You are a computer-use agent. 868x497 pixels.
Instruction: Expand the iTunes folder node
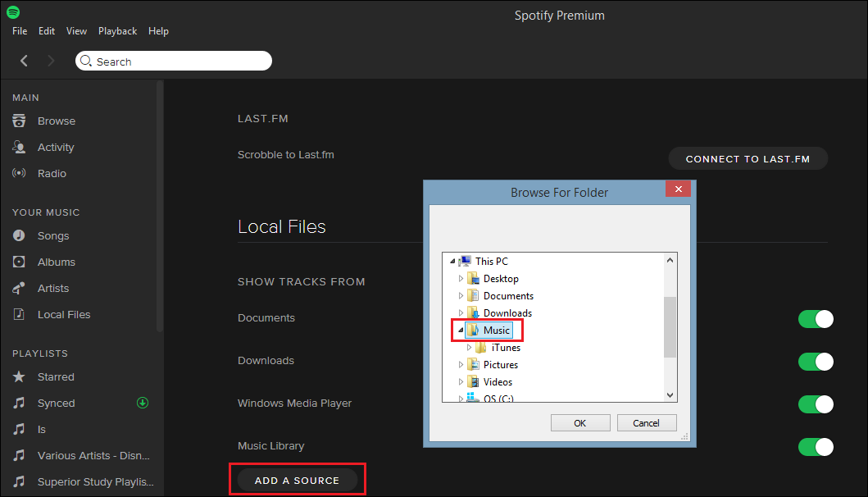coord(469,348)
